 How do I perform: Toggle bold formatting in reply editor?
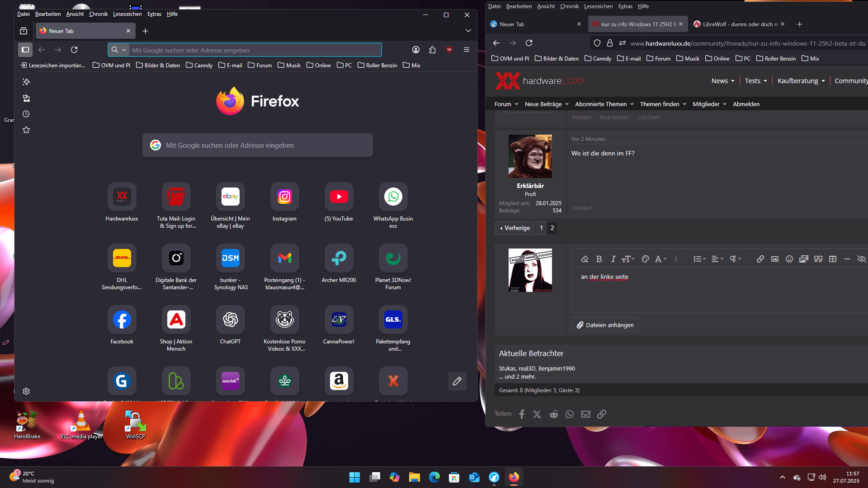click(x=599, y=259)
